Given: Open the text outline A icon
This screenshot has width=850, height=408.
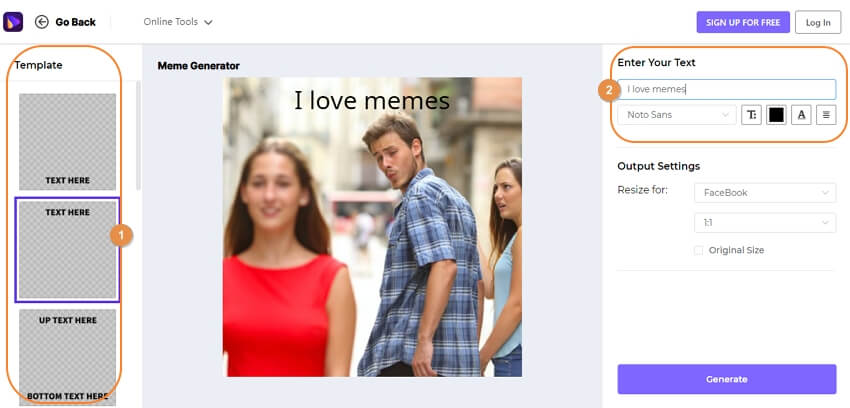Looking at the screenshot, I should 801,115.
